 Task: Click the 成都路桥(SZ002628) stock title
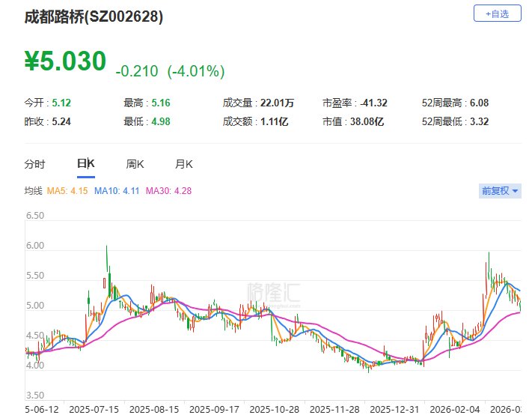pos(94,15)
